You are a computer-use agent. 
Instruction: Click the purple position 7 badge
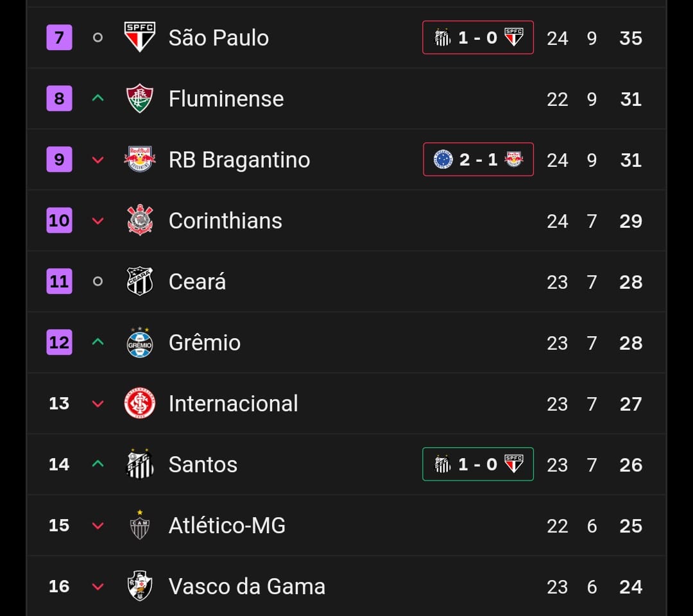[59, 38]
